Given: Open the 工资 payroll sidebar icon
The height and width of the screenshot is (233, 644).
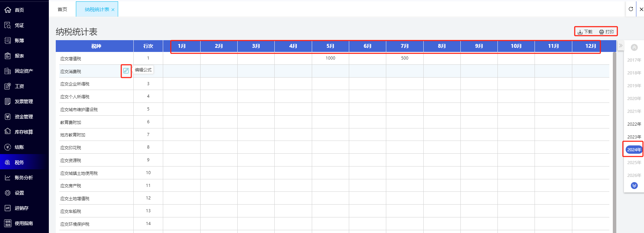Looking at the screenshot, I should 8,86.
